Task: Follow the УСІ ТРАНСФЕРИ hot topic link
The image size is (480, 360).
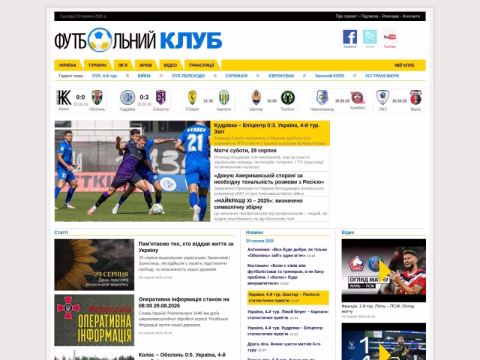Action: pos(382,76)
